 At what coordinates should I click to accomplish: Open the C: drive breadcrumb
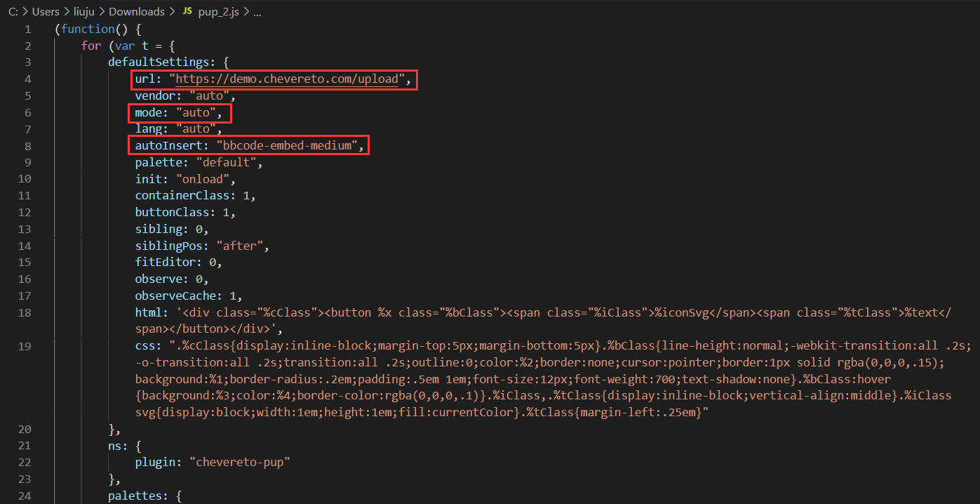tap(13, 12)
